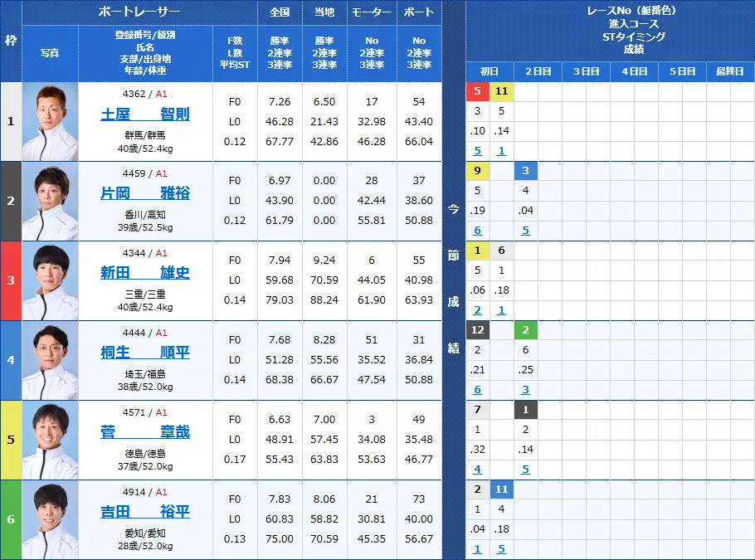This screenshot has width=755, height=560.
Task: Click the 当地 column header
Action: 324,12
